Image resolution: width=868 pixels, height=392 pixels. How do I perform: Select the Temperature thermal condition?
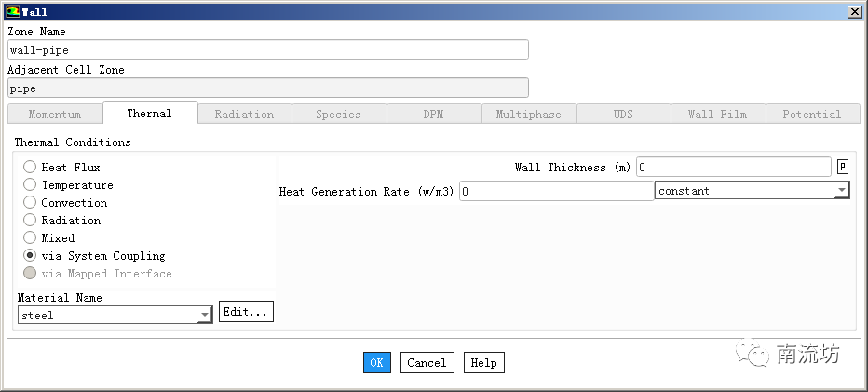[30, 184]
